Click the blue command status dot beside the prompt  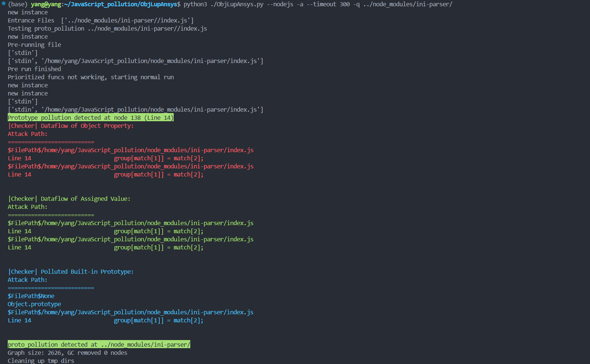coord(4,3)
